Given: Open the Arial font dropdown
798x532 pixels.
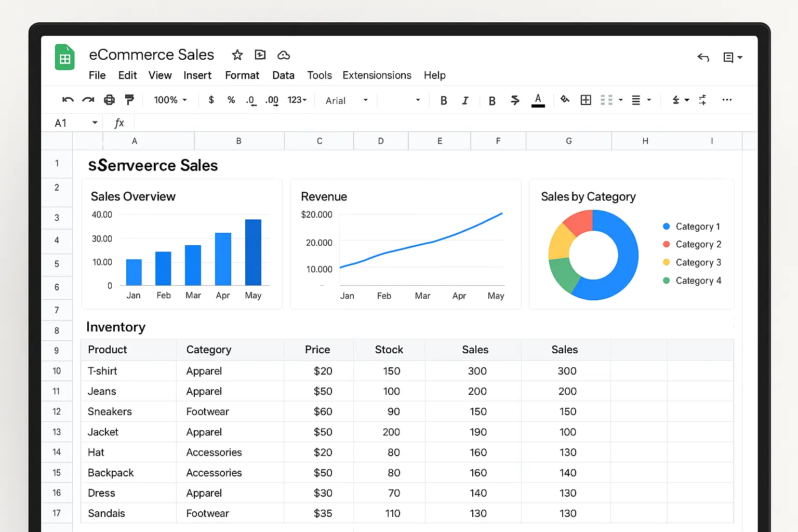Looking at the screenshot, I should pyautogui.click(x=345, y=100).
